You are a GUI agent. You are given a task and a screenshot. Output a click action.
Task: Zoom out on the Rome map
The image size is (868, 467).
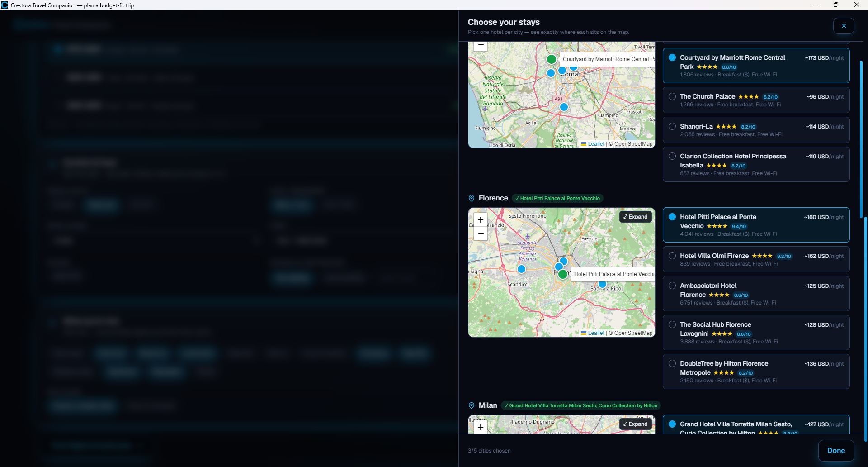(481, 45)
